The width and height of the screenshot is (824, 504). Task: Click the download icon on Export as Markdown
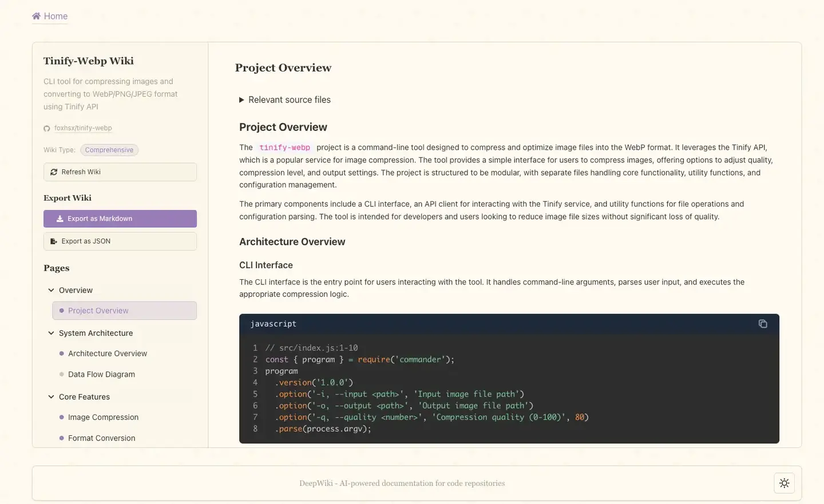(x=60, y=219)
